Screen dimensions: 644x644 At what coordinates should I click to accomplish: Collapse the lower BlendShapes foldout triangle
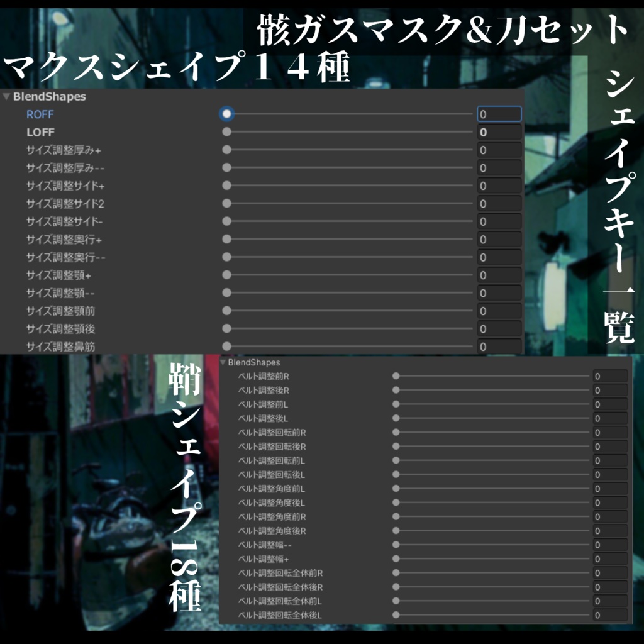[x=223, y=363]
